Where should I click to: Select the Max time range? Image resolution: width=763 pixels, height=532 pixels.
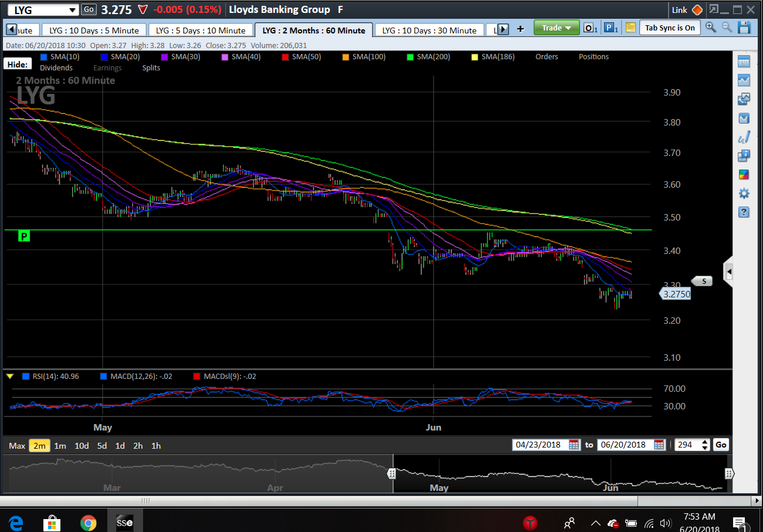point(17,446)
